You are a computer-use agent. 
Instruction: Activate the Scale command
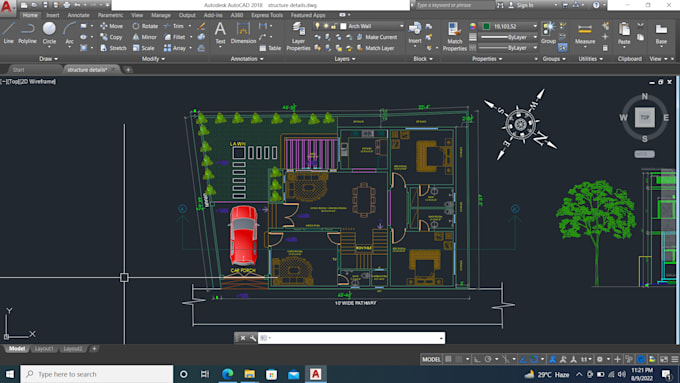(144, 48)
